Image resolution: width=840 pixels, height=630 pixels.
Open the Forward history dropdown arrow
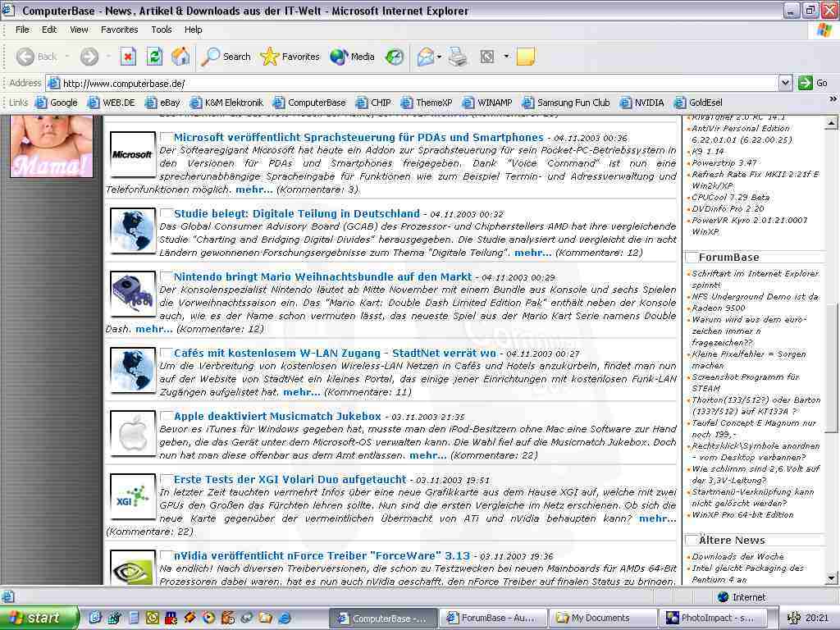tap(108, 57)
